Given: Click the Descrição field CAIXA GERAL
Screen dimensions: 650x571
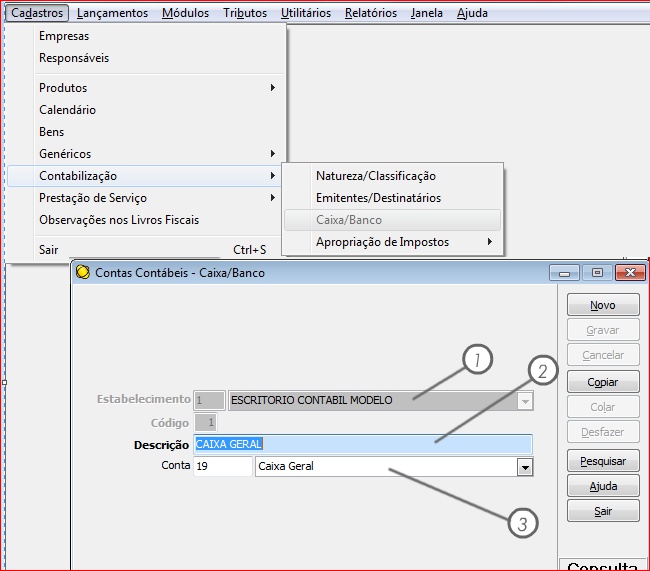Looking at the screenshot, I should point(363,444).
